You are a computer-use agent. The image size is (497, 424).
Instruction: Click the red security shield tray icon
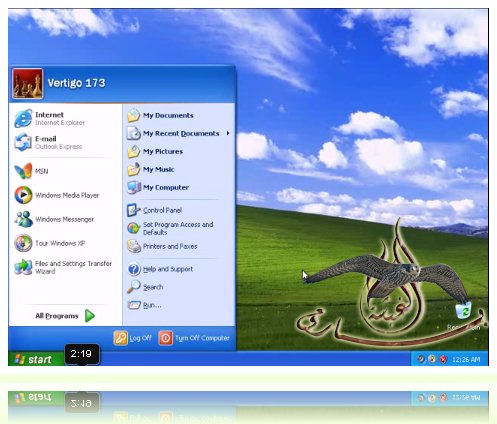click(443, 359)
